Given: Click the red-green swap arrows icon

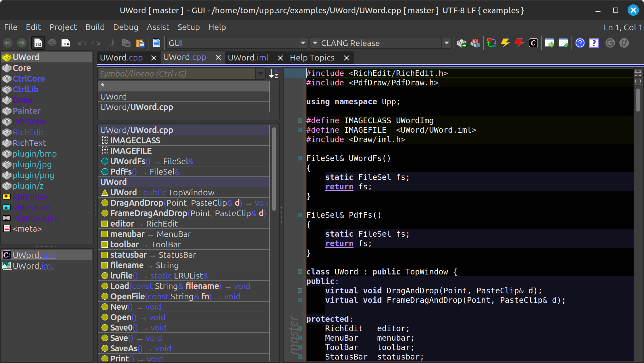Looking at the screenshot, I should [x=492, y=43].
